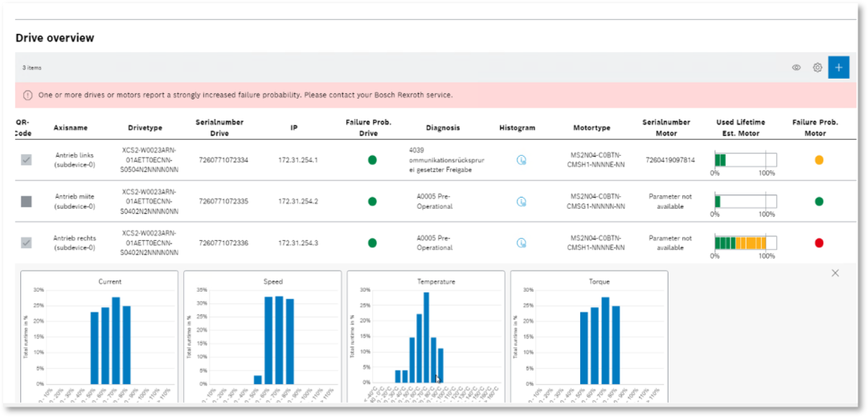Click Temperature histogram chart

click(426, 337)
